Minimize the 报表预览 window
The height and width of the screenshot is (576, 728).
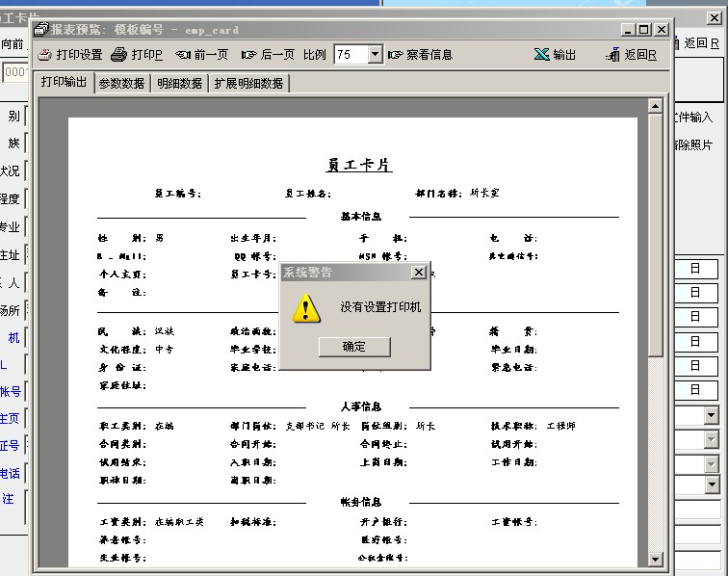point(629,30)
